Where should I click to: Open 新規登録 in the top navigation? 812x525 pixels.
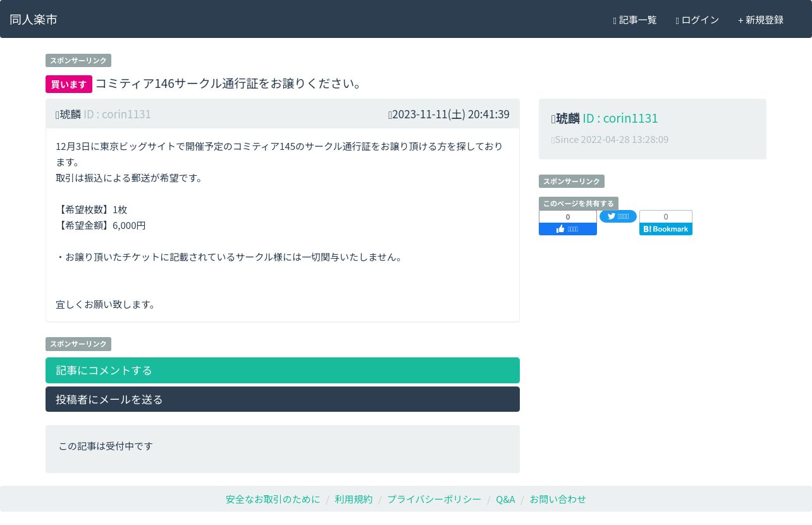click(x=761, y=20)
